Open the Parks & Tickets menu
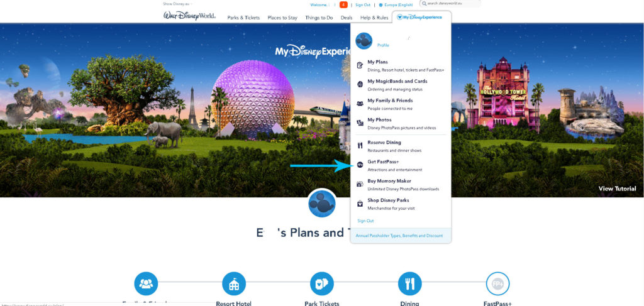644x306 pixels. tap(243, 18)
